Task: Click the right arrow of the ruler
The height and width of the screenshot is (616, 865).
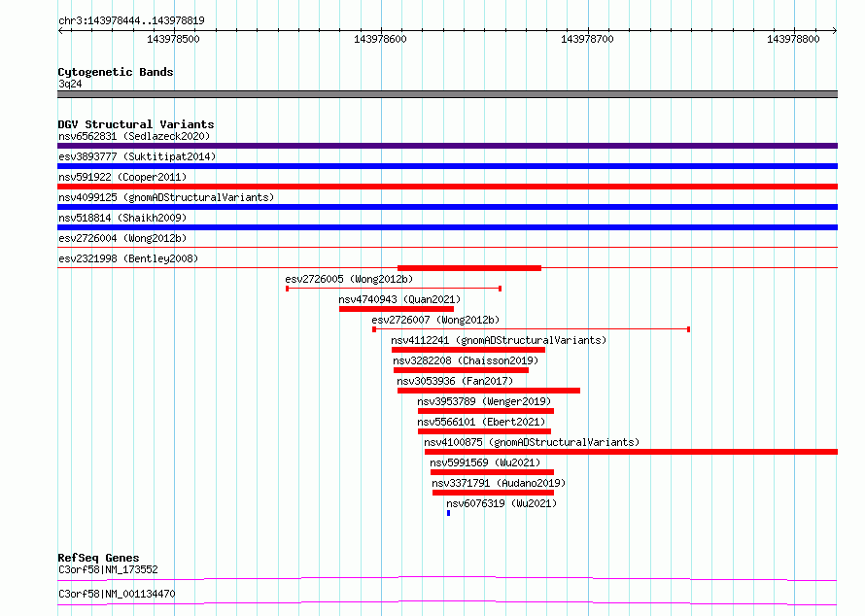Action: 835,30
